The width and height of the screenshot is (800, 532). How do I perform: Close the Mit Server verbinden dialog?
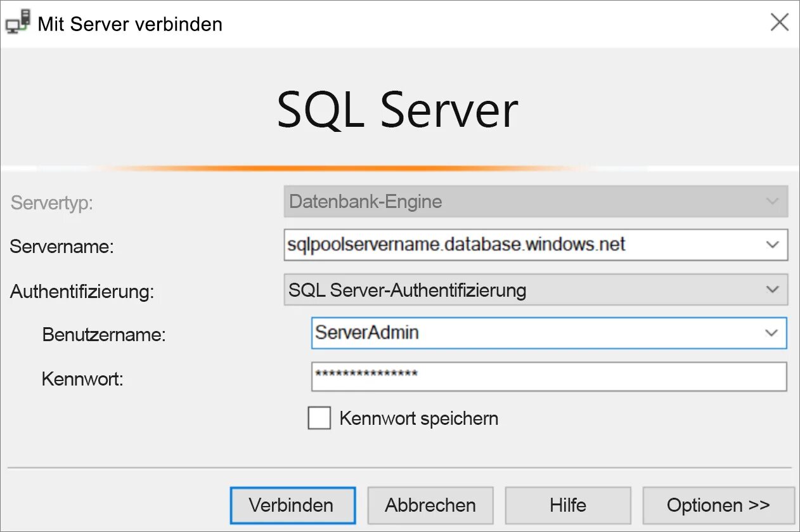click(x=779, y=23)
